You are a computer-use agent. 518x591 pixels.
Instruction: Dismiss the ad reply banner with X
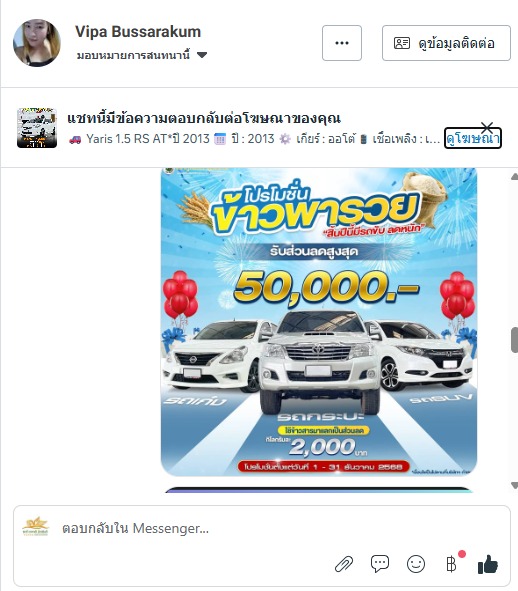[x=487, y=127]
